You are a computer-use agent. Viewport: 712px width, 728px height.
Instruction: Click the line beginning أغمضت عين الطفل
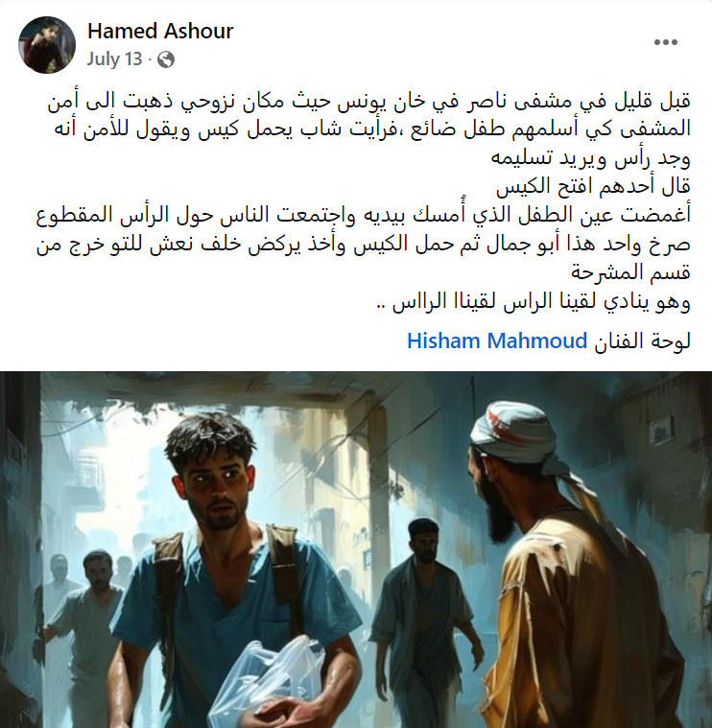point(364,216)
